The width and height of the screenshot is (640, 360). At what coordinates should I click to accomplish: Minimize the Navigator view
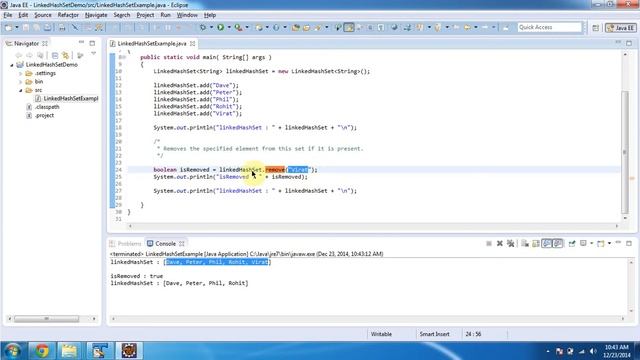click(x=81, y=43)
